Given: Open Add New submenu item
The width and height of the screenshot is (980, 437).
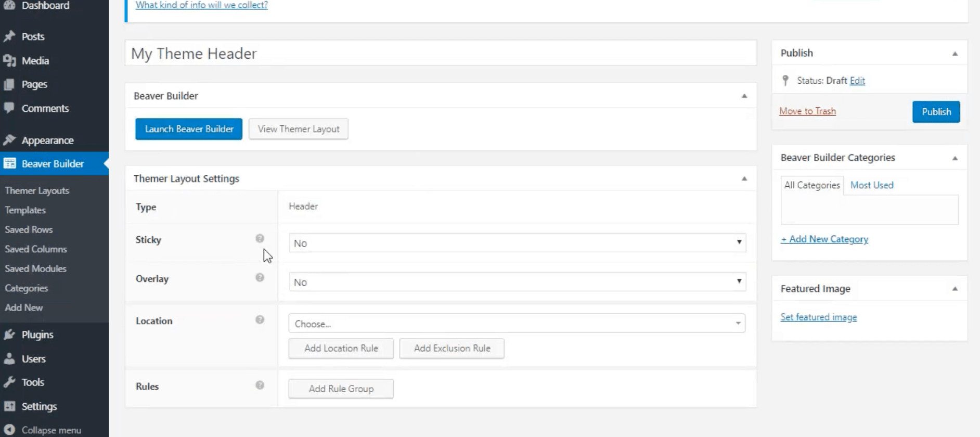Looking at the screenshot, I should 24,307.
